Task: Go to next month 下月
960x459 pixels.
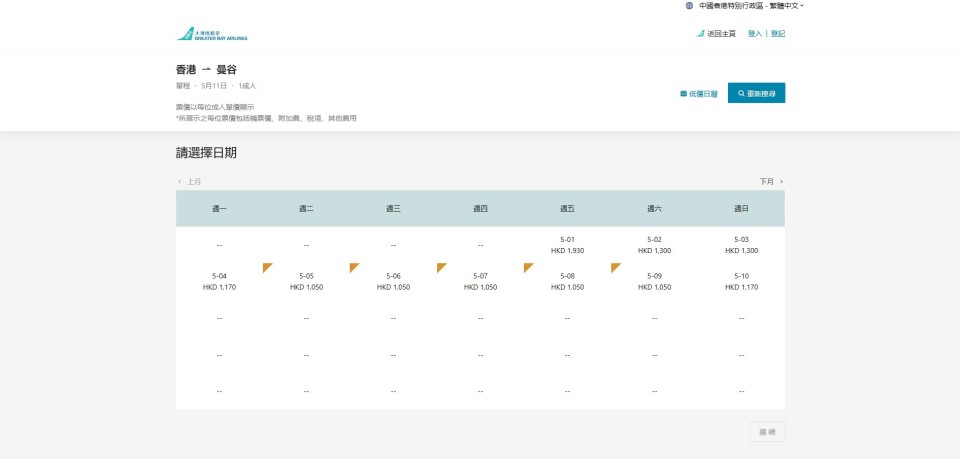Action: coord(771,182)
